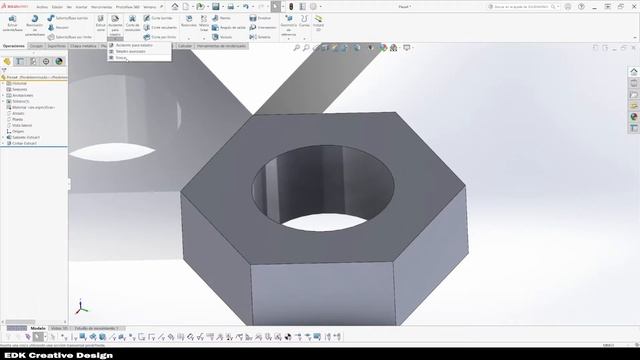
Task: Open the Appearances tab in task pane
Action: click(633, 117)
